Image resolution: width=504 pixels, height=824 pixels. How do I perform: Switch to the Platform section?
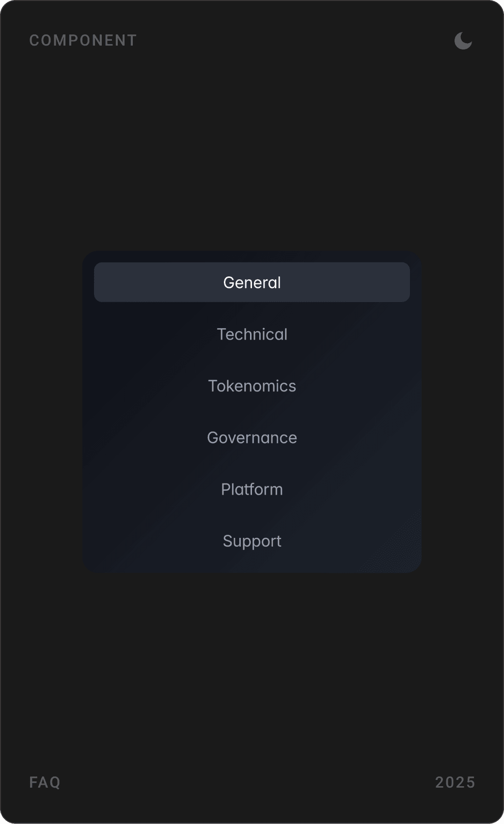pyautogui.click(x=252, y=489)
